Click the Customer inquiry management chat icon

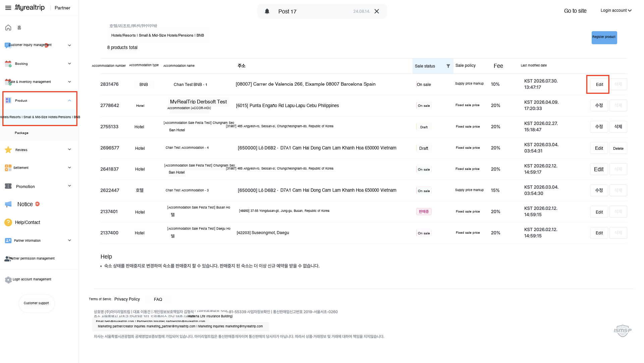click(x=8, y=45)
